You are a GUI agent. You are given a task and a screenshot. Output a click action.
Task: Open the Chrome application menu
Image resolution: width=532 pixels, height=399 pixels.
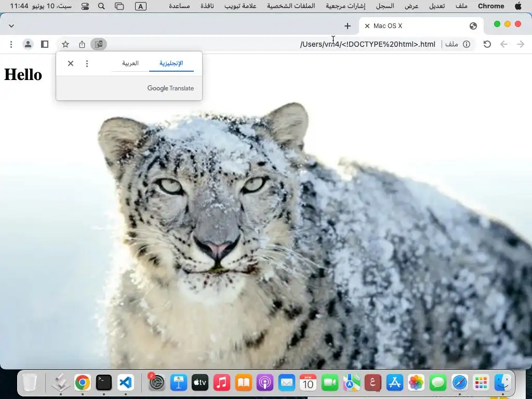coord(491,6)
